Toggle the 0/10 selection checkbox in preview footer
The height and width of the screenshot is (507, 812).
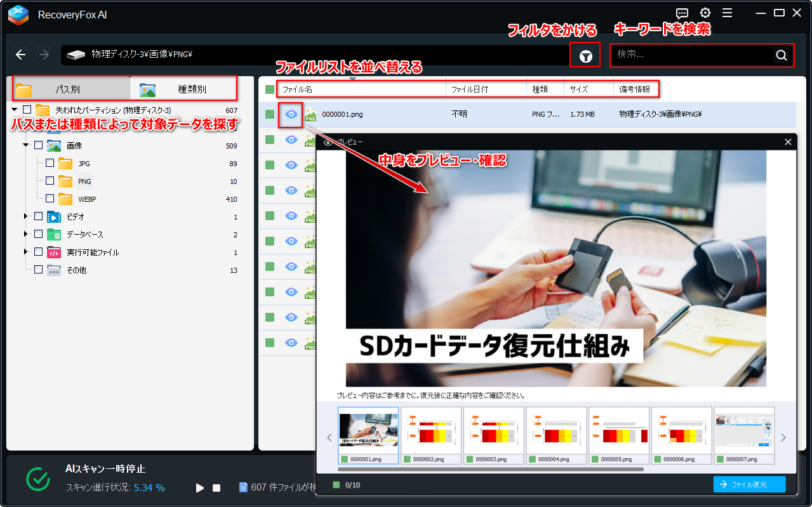pyautogui.click(x=336, y=485)
